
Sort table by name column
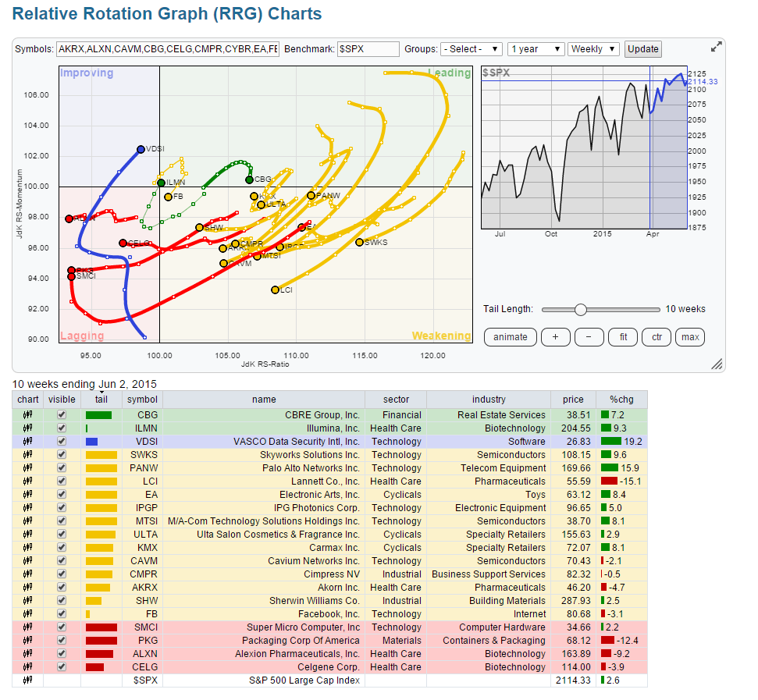tap(264, 400)
